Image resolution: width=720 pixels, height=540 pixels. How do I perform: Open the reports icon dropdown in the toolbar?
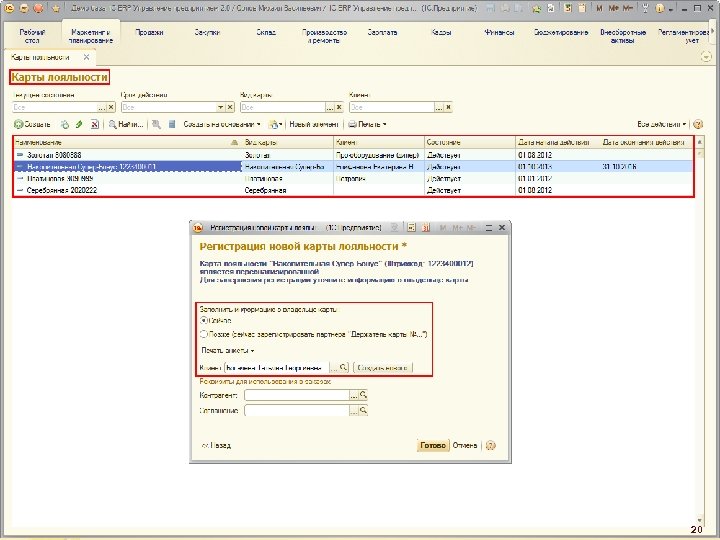[275, 124]
